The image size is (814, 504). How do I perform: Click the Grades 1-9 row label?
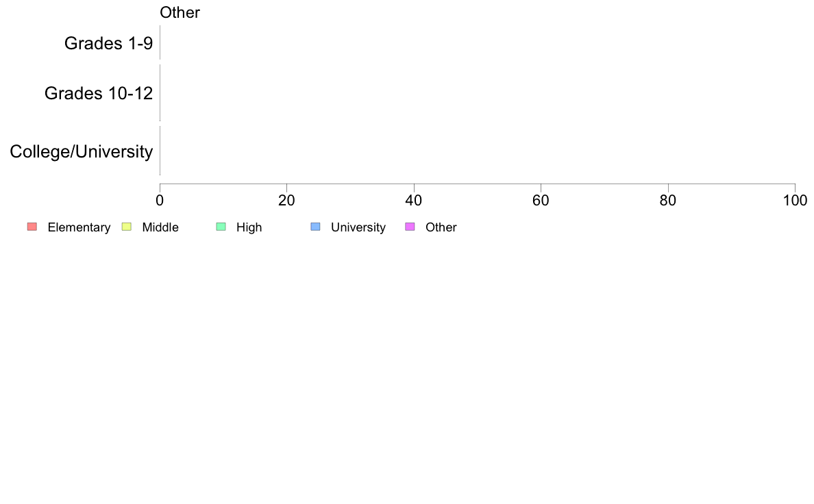click(108, 43)
